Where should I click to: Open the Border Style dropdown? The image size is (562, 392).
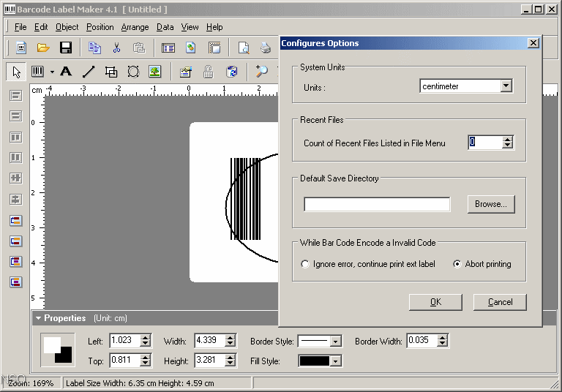335,342
